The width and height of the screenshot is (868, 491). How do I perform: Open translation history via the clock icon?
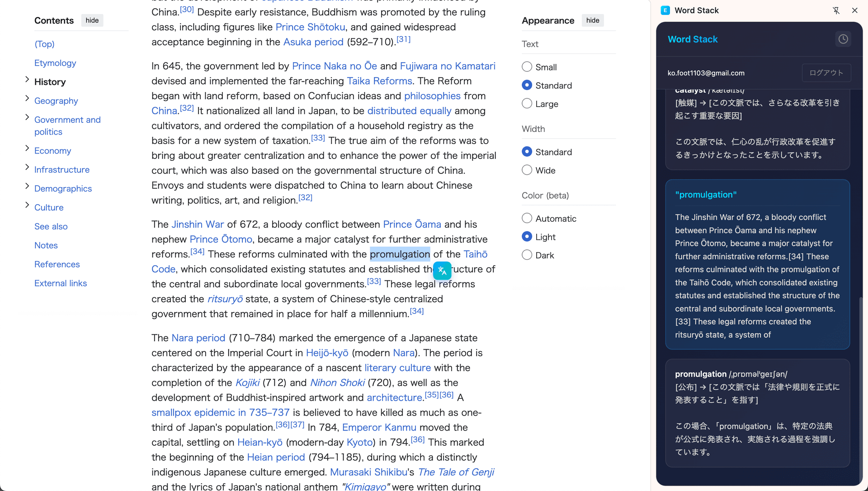(x=843, y=39)
